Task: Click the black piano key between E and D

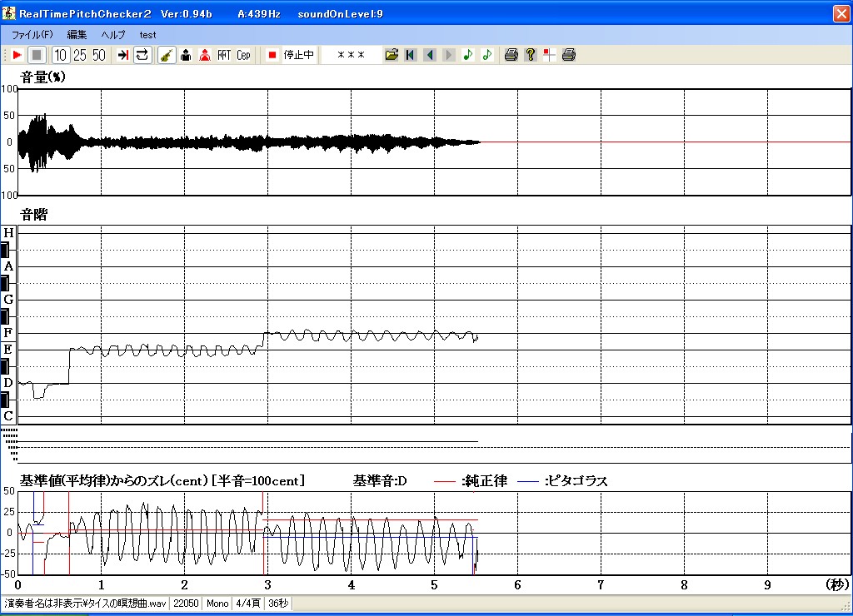Action: point(5,366)
